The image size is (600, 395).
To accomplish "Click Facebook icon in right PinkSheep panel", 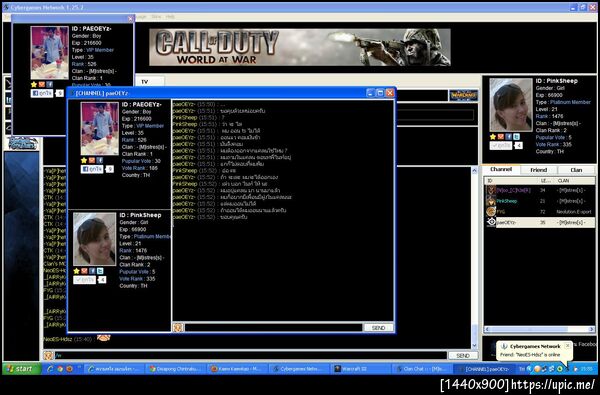I will (509, 137).
